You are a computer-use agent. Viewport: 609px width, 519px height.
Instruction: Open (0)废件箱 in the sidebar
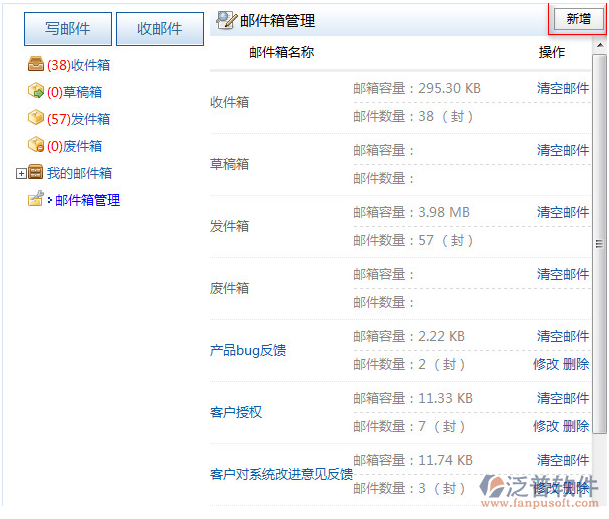74,146
